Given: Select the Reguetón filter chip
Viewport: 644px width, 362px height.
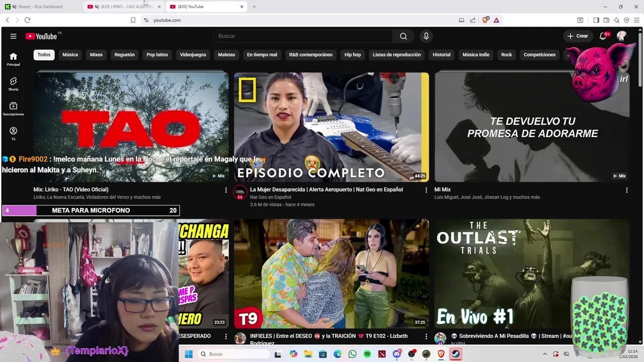Looking at the screenshot, I should (124, 55).
